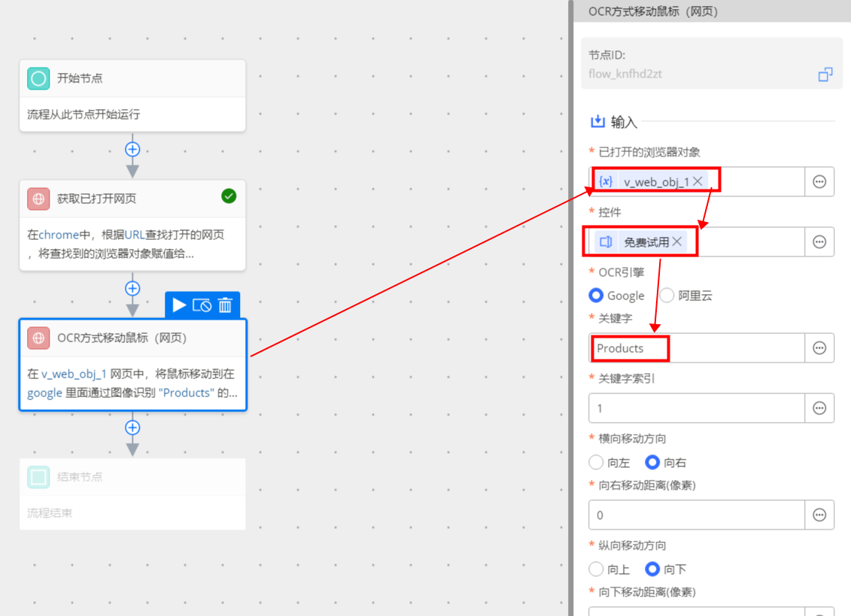Image resolution: width=851 pixels, height=616 pixels.
Task: Open options for 关键字 field
Action: 819,348
